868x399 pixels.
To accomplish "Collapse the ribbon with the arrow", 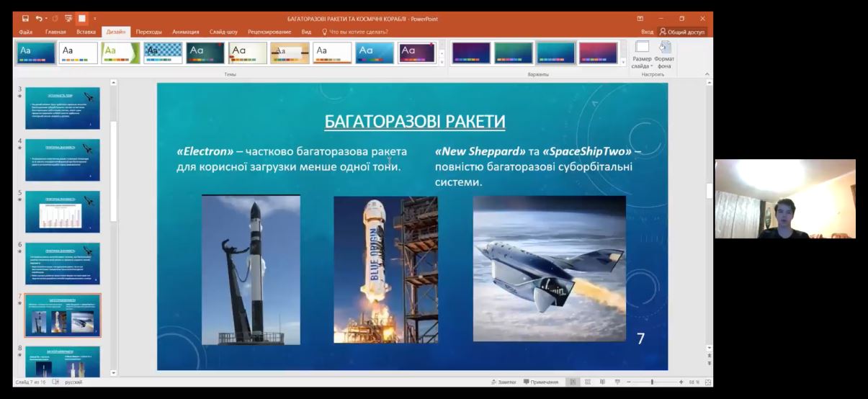I will (x=707, y=74).
